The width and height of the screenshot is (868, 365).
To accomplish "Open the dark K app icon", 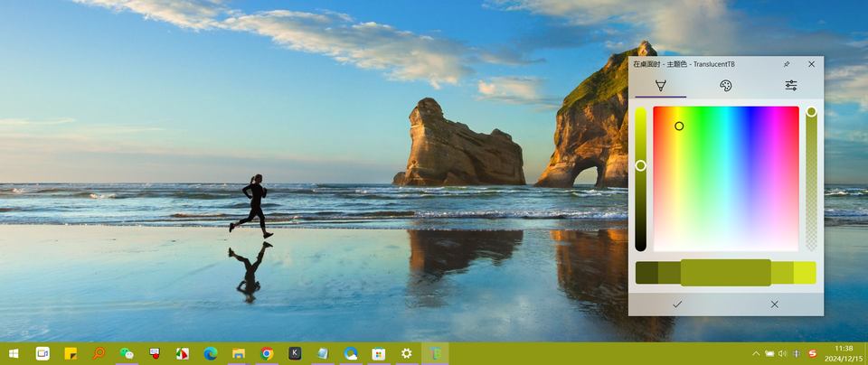I will coord(295,353).
